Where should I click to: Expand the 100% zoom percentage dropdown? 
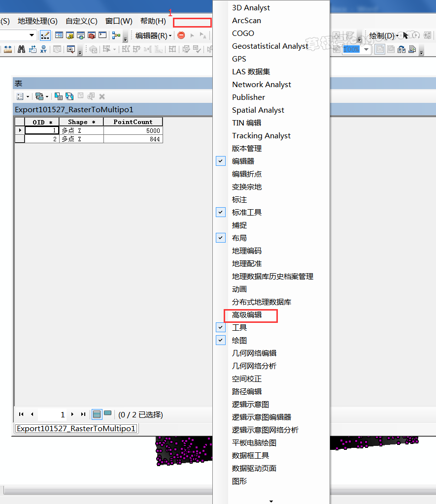pos(366,49)
